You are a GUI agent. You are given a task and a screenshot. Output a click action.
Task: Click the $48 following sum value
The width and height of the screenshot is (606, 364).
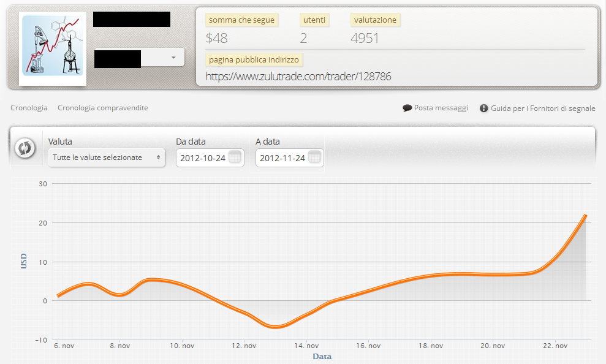(216, 38)
